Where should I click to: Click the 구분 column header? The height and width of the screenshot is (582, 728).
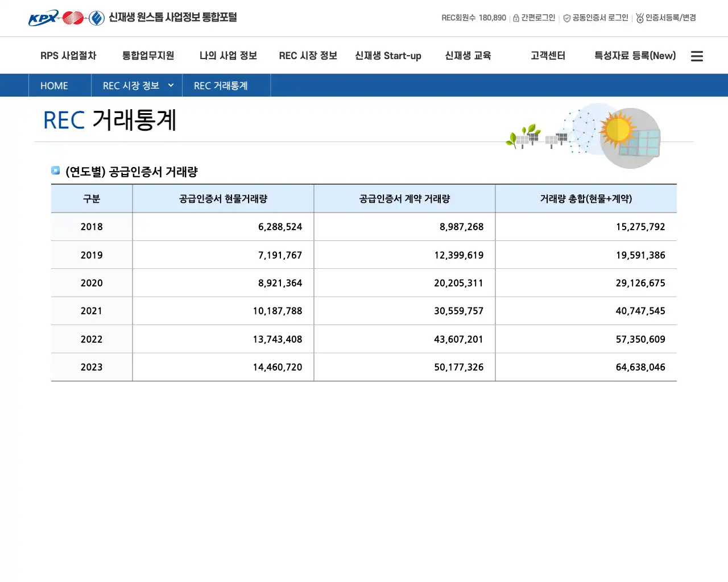click(x=92, y=199)
